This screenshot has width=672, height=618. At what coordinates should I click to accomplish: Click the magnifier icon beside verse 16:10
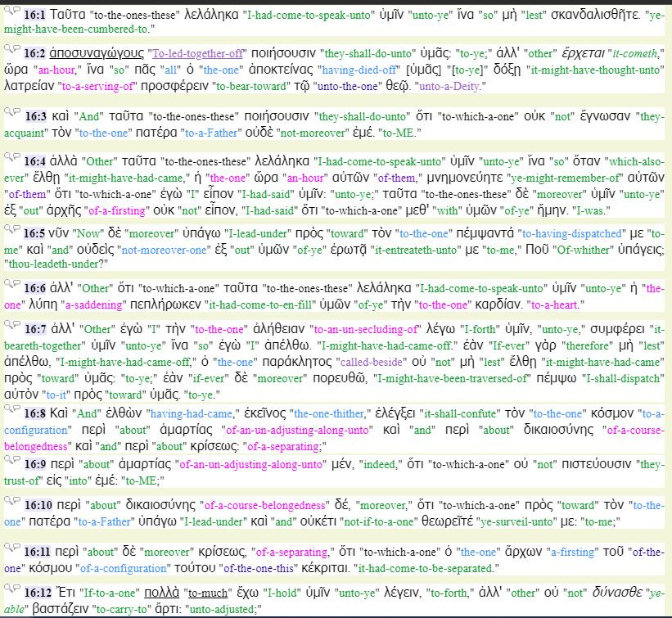(8, 501)
